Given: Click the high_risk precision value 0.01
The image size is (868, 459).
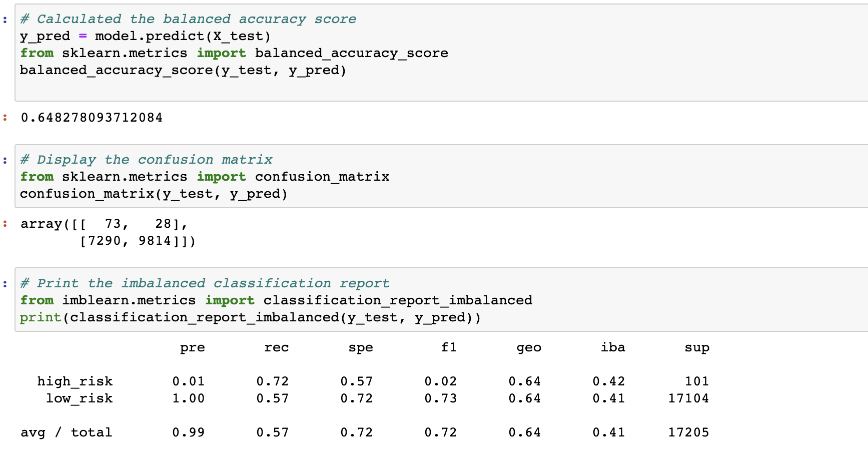Looking at the screenshot, I should [189, 381].
